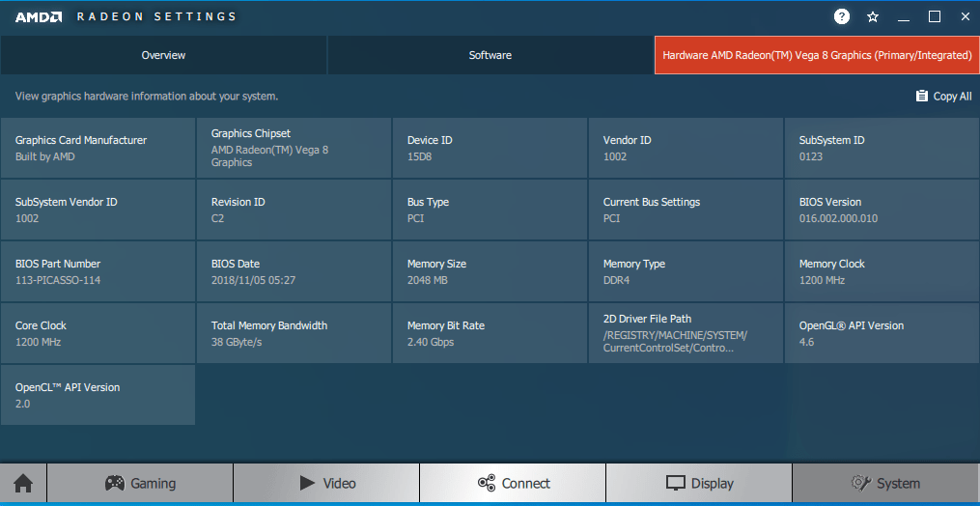Click the OpenCL API Version 2.0 tile
Screen dimensions: 980x506
98,395
